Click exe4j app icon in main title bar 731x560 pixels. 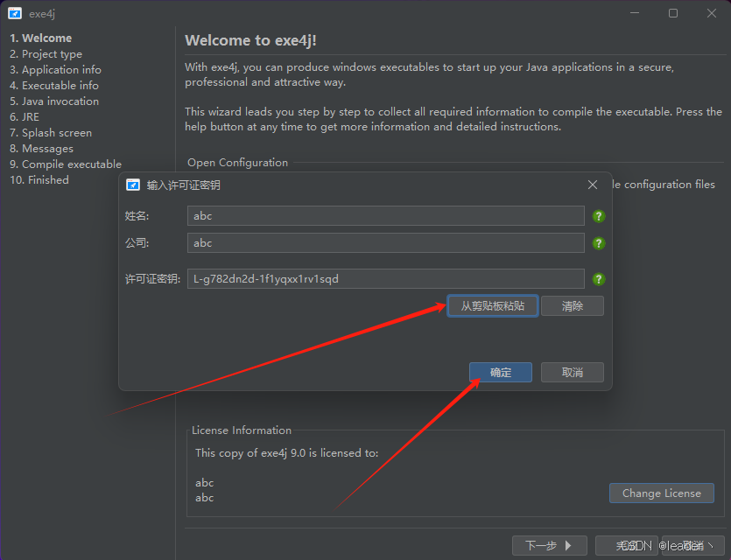click(x=15, y=13)
